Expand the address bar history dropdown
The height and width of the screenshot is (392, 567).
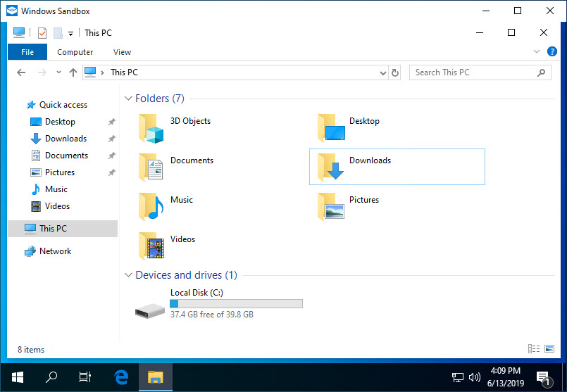click(x=383, y=73)
